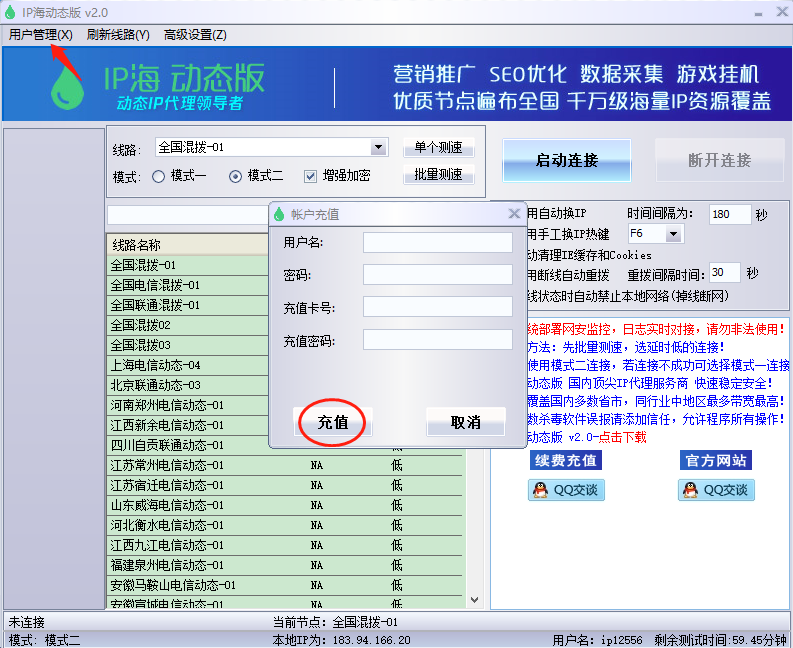Select the 河北衡水电信动态-01 row
Viewport: 793px width, 648px height.
(285, 525)
